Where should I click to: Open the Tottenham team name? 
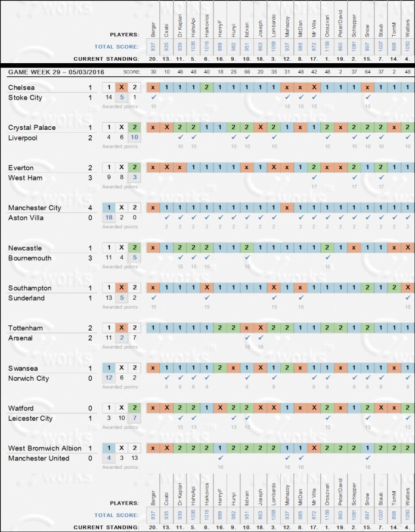(x=25, y=328)
